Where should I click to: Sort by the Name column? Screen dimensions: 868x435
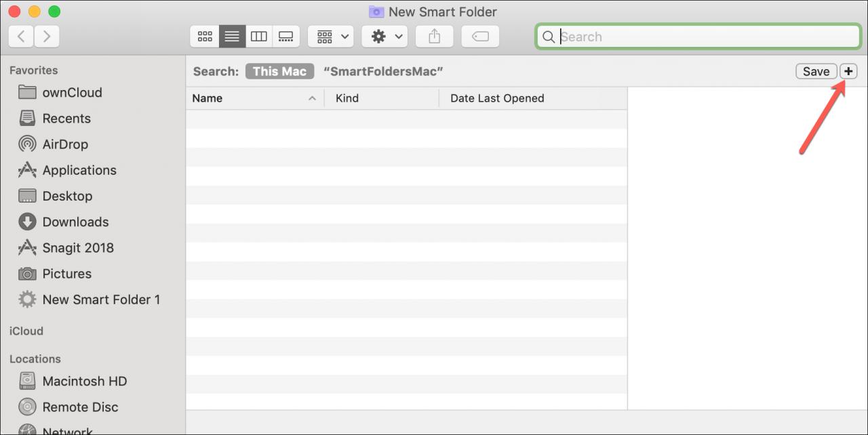coord(255,98)
